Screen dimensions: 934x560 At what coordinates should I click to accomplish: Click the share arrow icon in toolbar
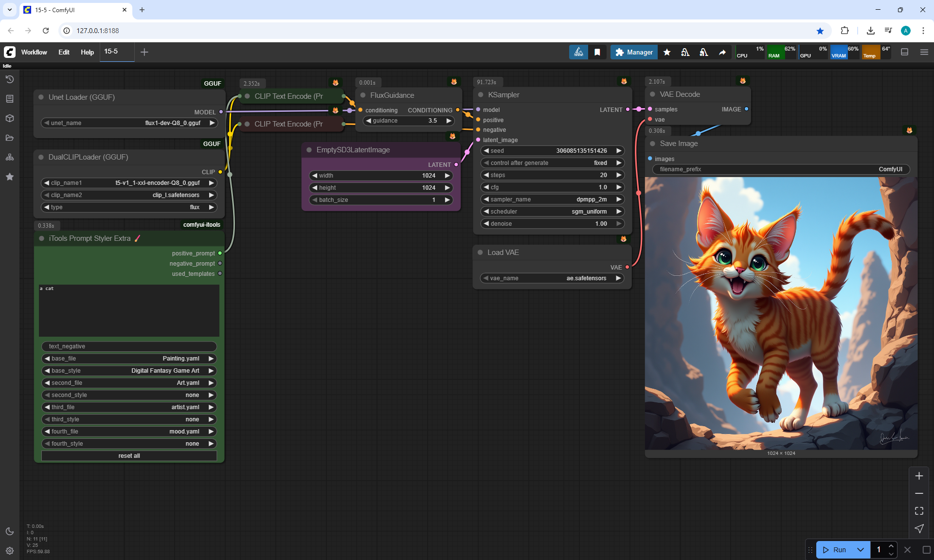point(722,52)
